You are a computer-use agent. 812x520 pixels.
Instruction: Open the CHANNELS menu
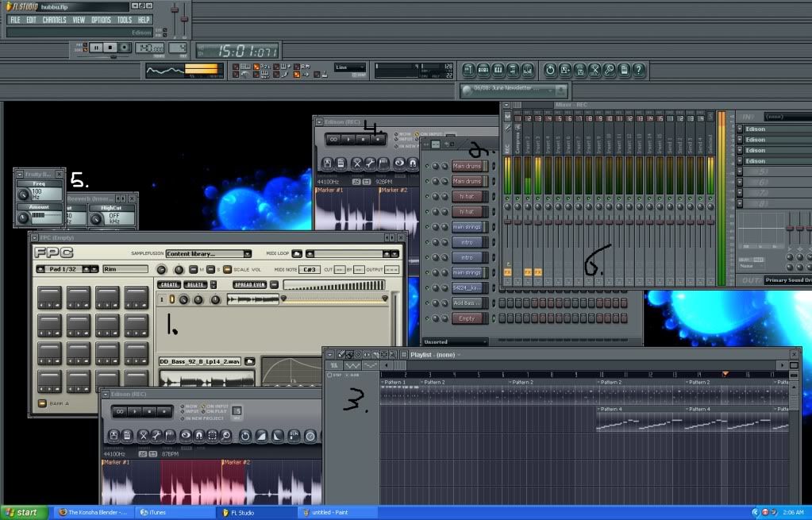[54, 20]
